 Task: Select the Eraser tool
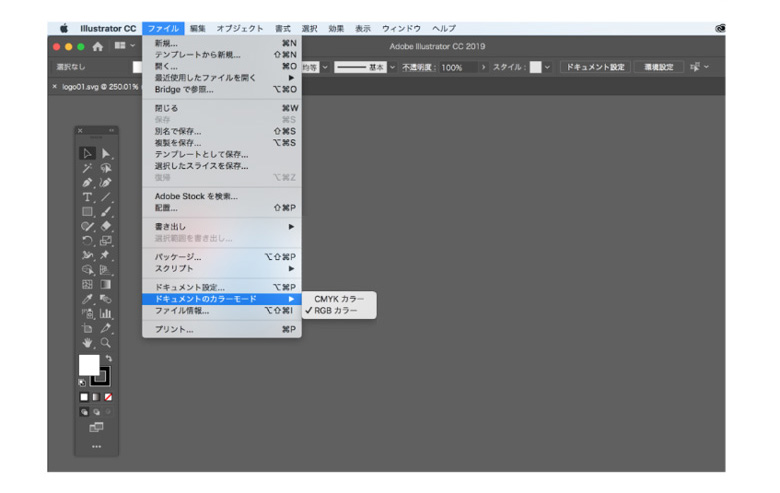pos(105,226)
